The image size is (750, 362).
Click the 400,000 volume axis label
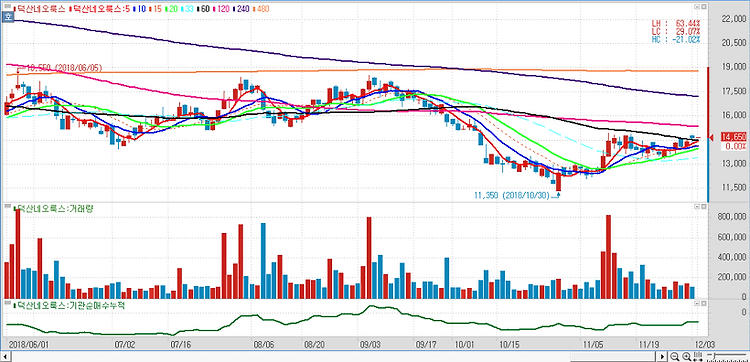click(732, 257)
